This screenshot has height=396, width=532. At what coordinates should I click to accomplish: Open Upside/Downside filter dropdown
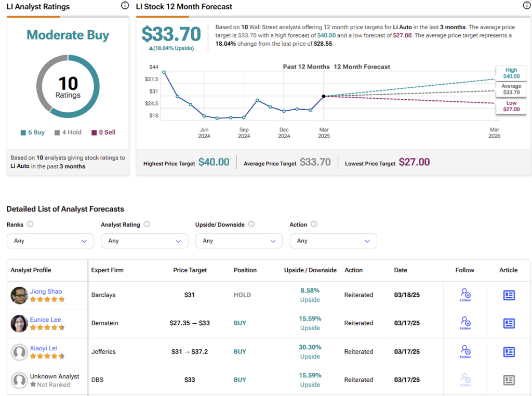point(239,241)
